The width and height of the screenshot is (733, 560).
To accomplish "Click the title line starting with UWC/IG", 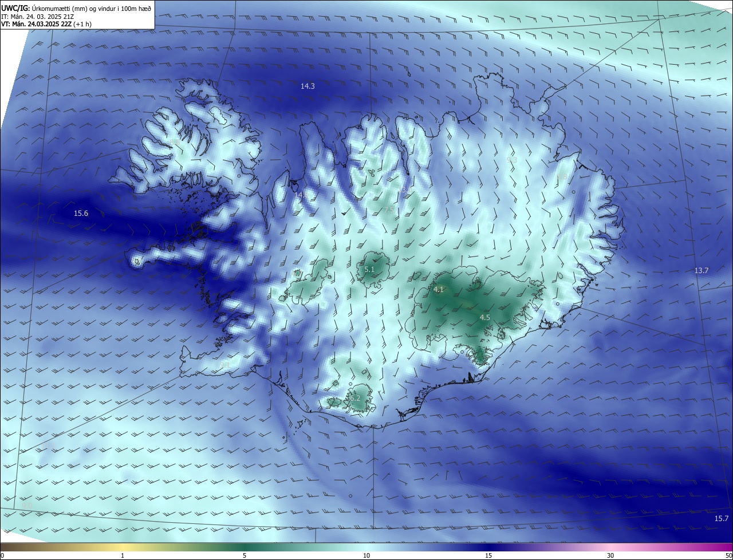I will pyautogui.click(x=76, y=8).
